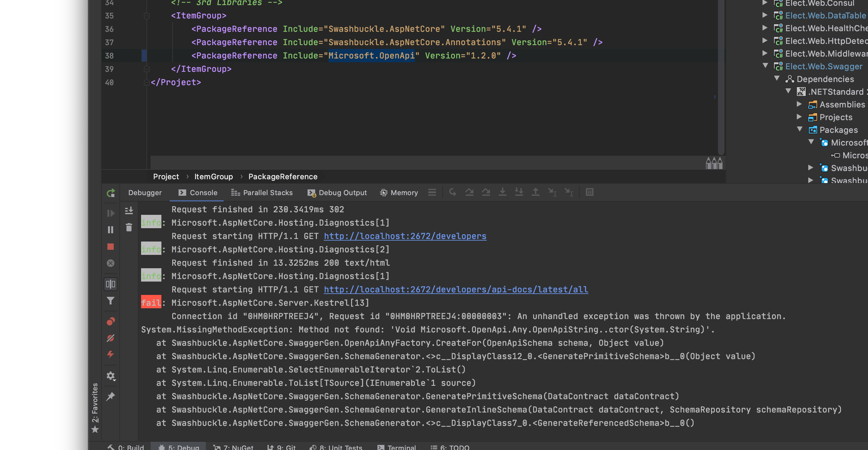
Task: Collapse the Elect.Web.Swagger project node
Action: [765, 66]
